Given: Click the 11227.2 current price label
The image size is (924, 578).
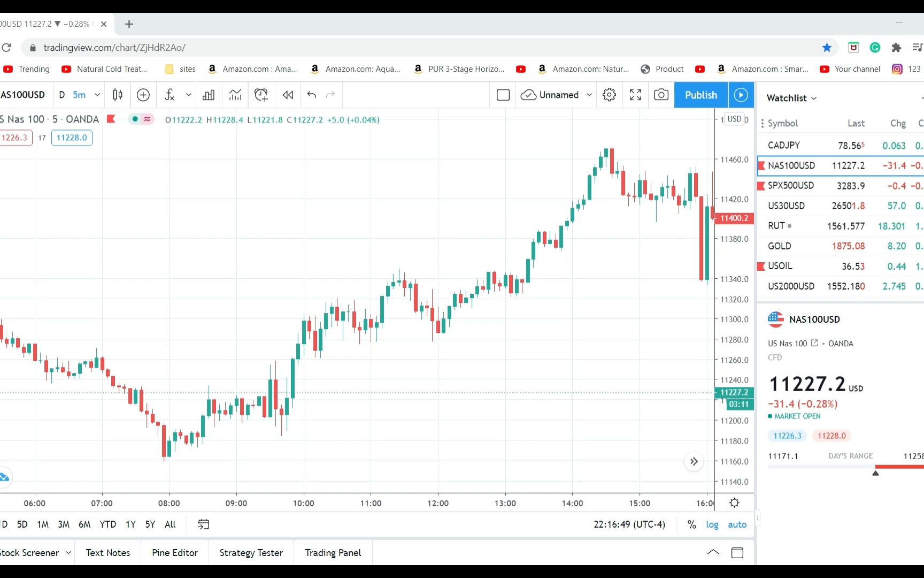Looking at the screenshot, I should click(x=734, y=392).
